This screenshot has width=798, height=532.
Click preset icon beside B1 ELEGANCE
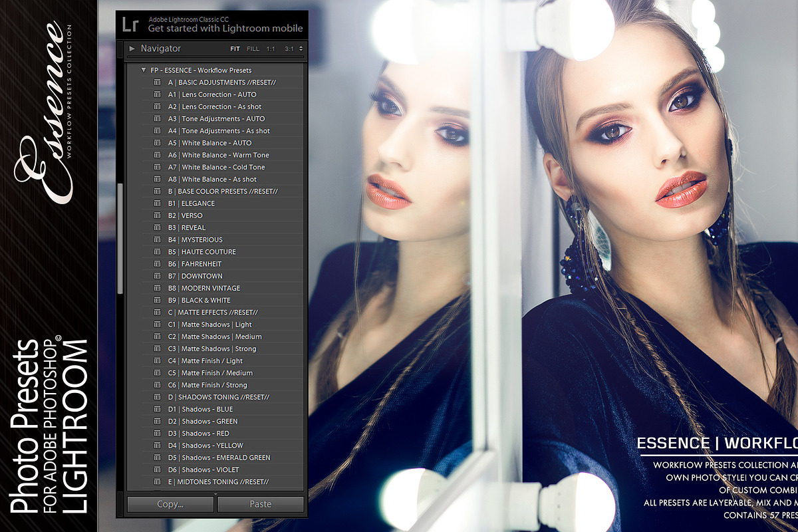(158, 203)
